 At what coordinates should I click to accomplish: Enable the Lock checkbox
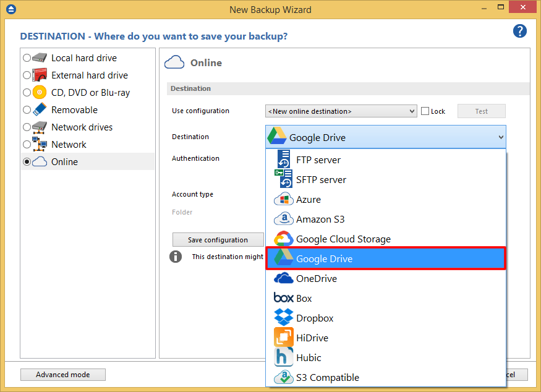(x=425, y=111)
